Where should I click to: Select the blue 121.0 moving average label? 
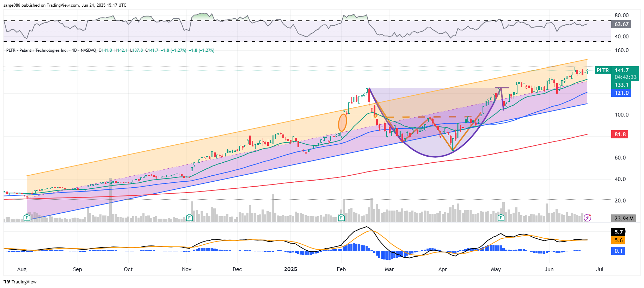click(621, 93)
